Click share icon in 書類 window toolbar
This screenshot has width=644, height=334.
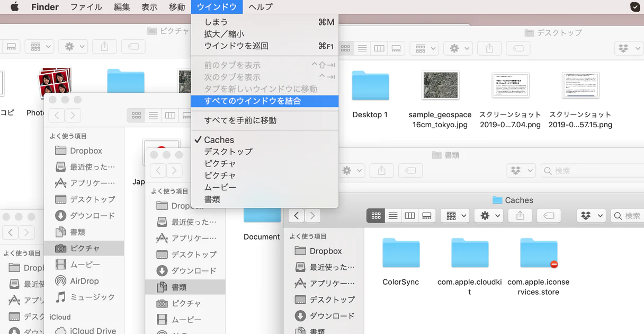click(x=382, y=171)
